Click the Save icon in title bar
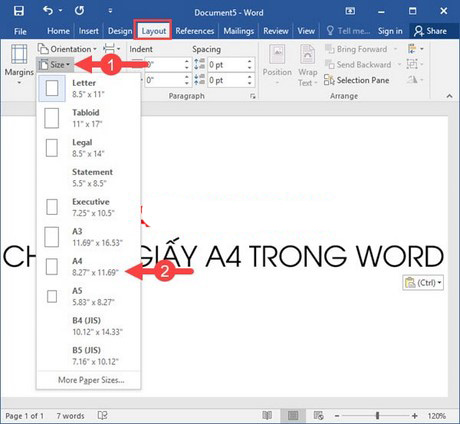The image size is (460, 424). pos(19,11)
